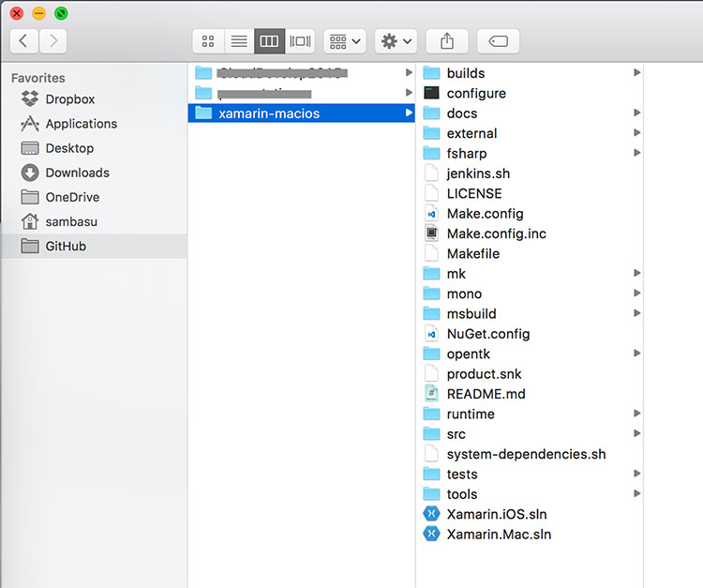Select the builds folder icon

click(x=431, y=72)
